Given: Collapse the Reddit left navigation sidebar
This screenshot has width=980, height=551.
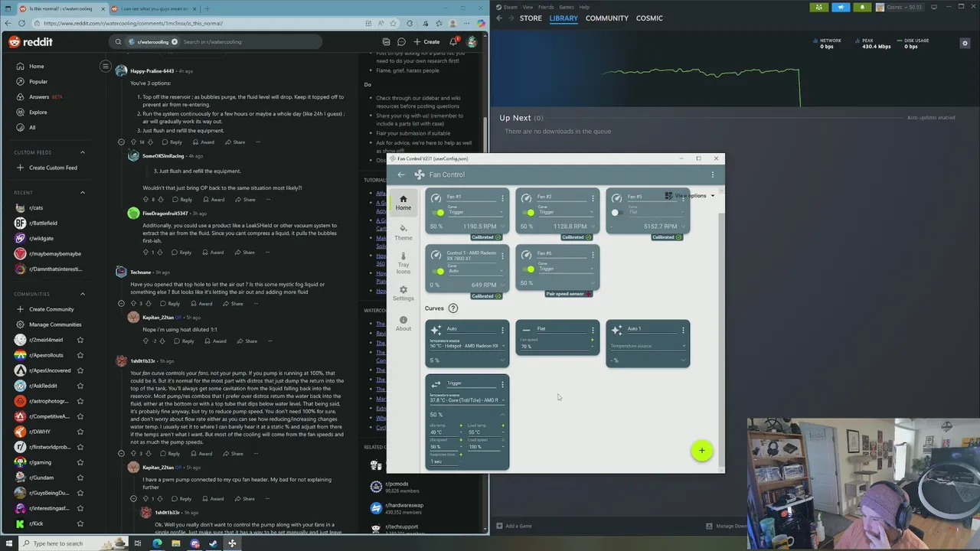Looking at the screenshot, I should tap(106, 67).
